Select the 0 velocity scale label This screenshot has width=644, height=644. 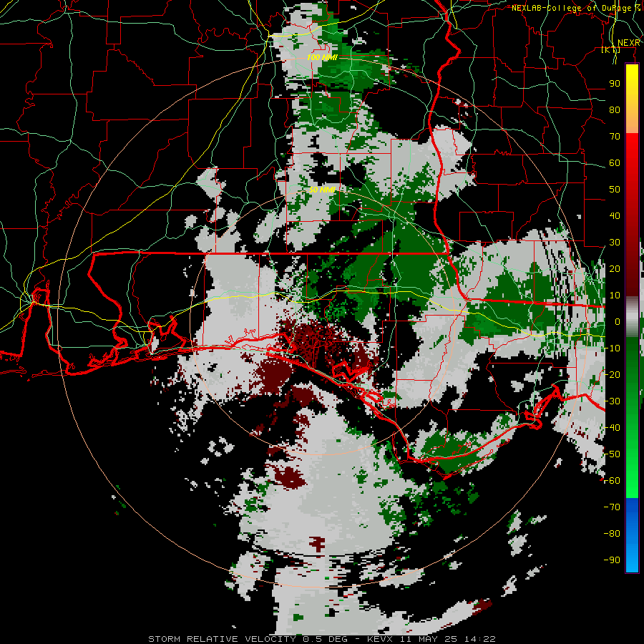(618, 321)
